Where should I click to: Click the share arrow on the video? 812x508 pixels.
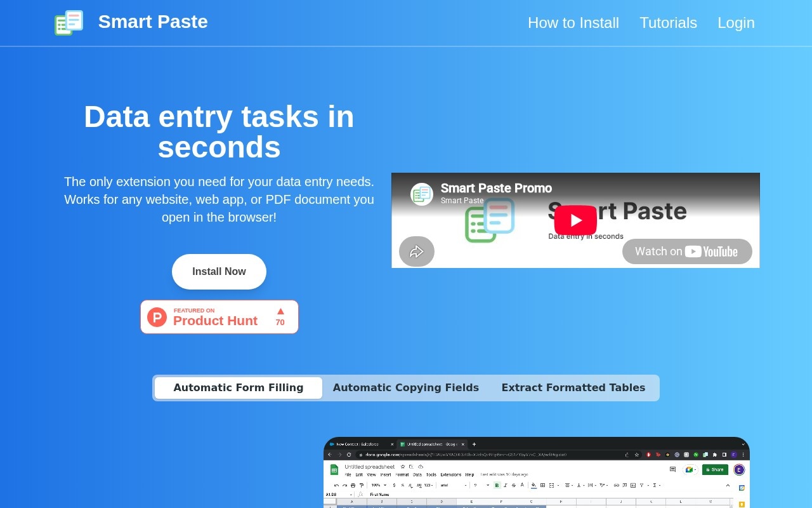417,251
